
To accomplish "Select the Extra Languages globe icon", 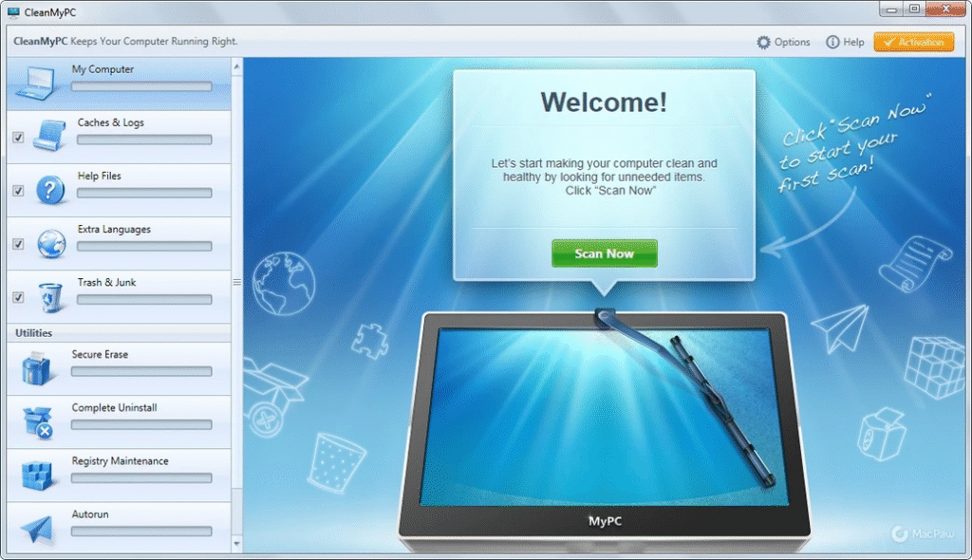I will pos(50,243).
